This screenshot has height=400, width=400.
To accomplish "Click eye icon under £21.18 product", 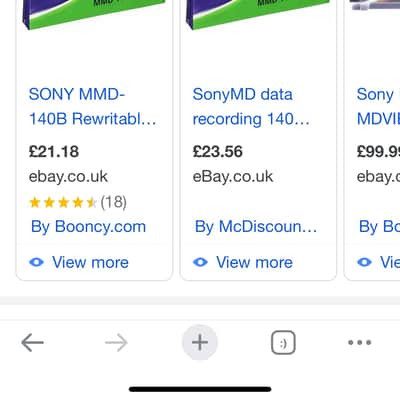I will coord(36,262).
